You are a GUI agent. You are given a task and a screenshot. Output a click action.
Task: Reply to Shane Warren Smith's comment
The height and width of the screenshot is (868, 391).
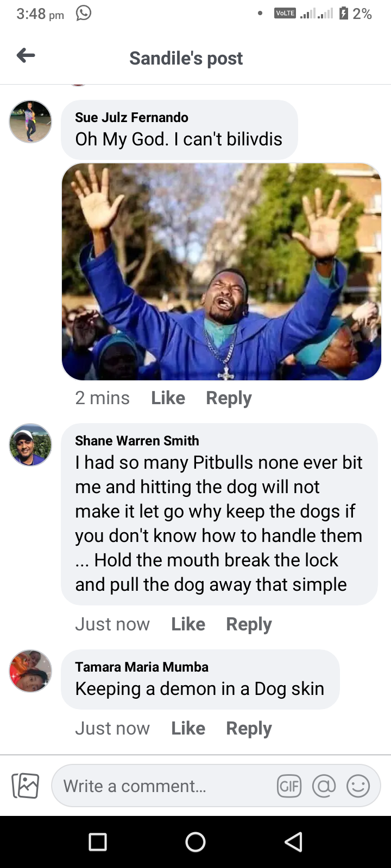pos(249,624)
